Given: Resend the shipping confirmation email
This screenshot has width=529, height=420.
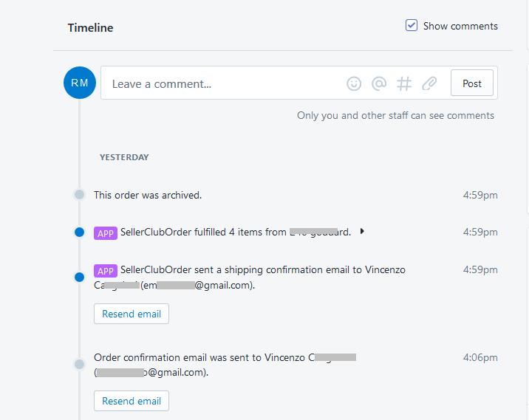Looking at the screenshot, I should (132, 314).
